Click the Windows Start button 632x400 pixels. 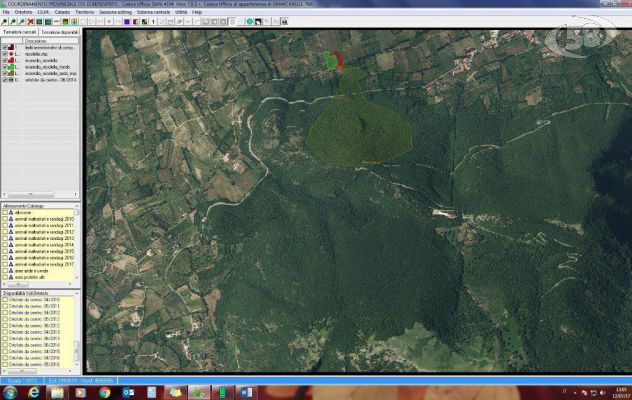coord(9,392)
